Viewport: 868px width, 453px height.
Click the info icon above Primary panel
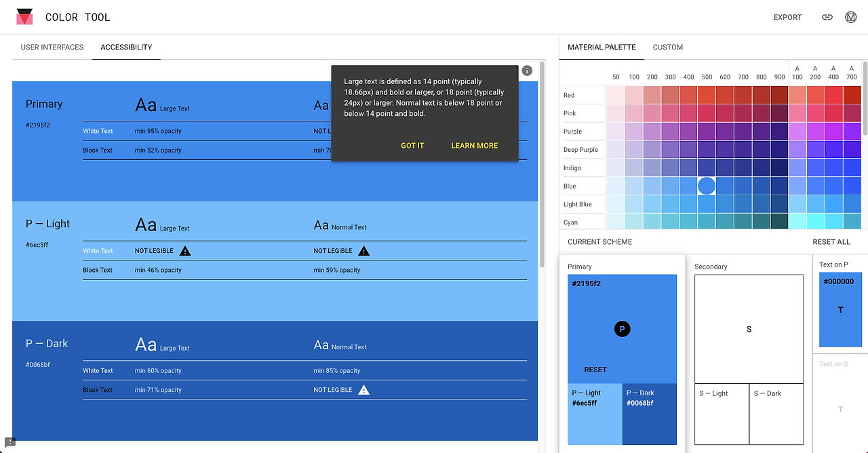point(527,71)
